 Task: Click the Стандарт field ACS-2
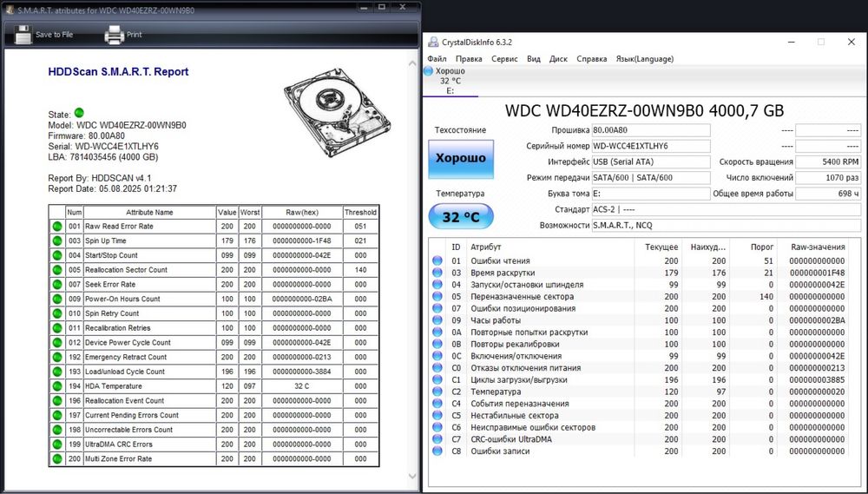click(x=727, y=209)
